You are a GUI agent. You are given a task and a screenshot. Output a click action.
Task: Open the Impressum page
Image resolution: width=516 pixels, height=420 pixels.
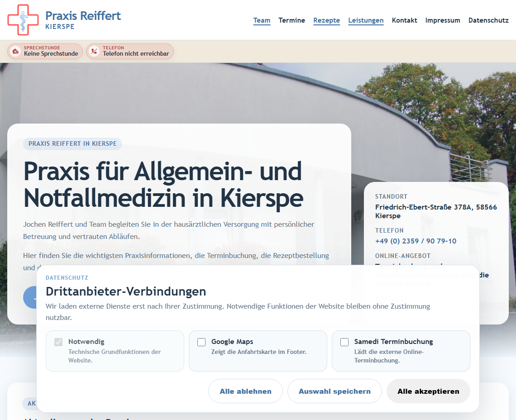[443, 20]
